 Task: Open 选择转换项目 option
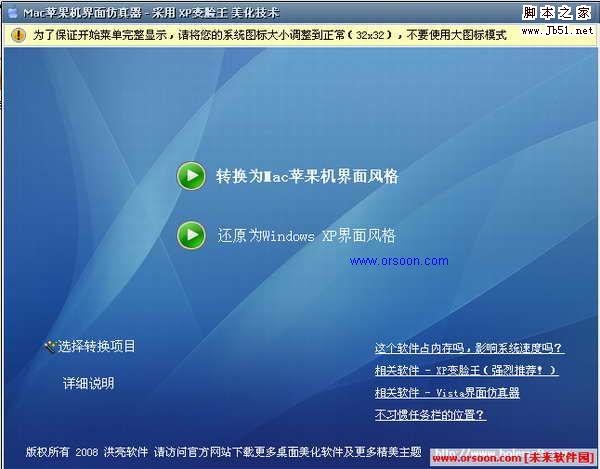[96, 346]
